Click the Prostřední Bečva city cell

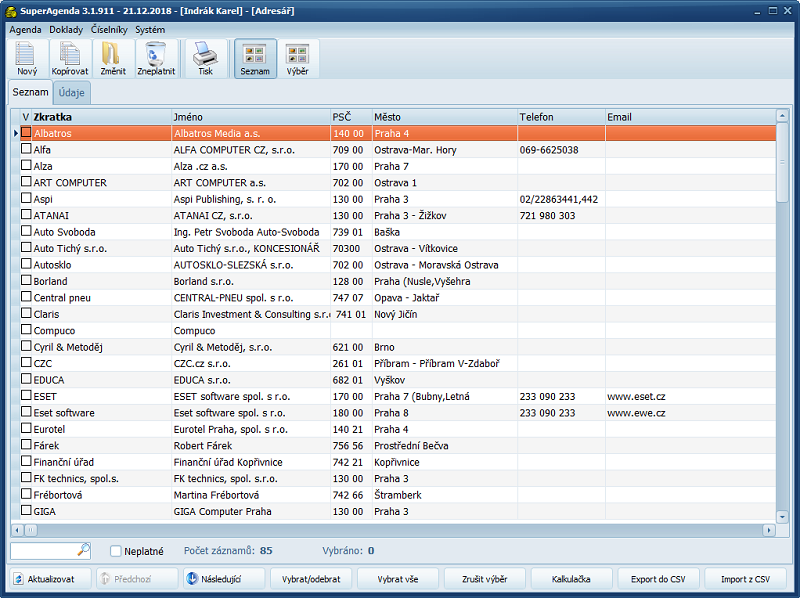pos(444,445)
